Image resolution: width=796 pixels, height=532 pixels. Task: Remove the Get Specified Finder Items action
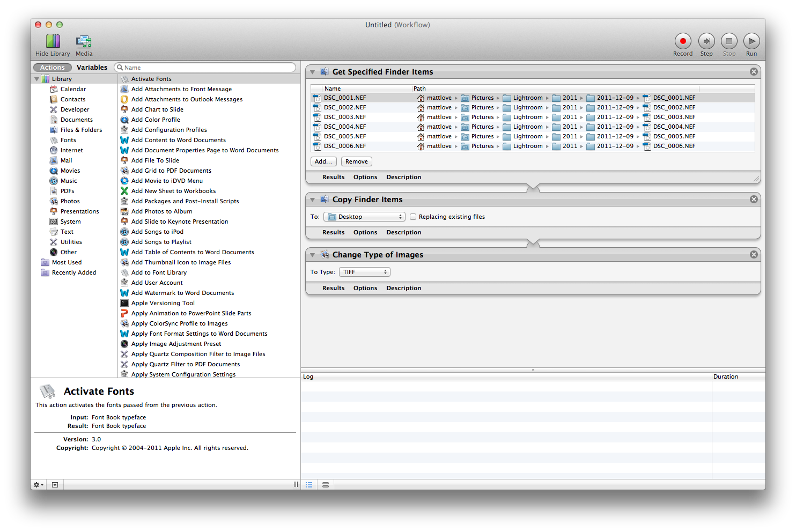coord(754,72)
